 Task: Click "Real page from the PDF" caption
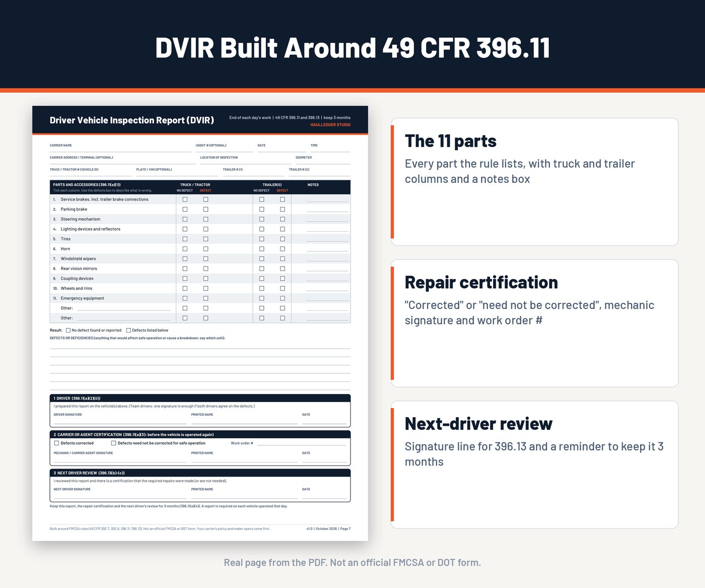pyautogui.click(x=352, y=563)
